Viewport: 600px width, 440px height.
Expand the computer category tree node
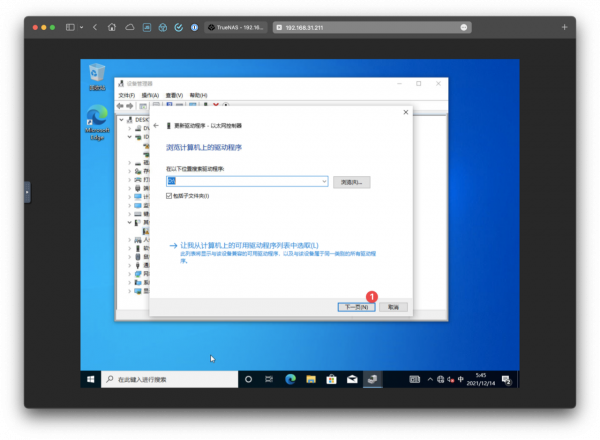pyautogui.click(x=130, y=197)
